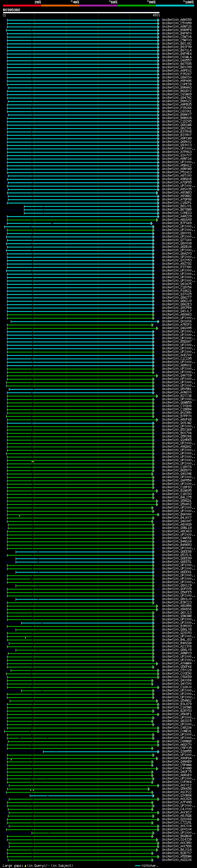Viewport: 197px width, 868px height.
Task: Select hit UniRef100_B9IF99
Action: 177,47
